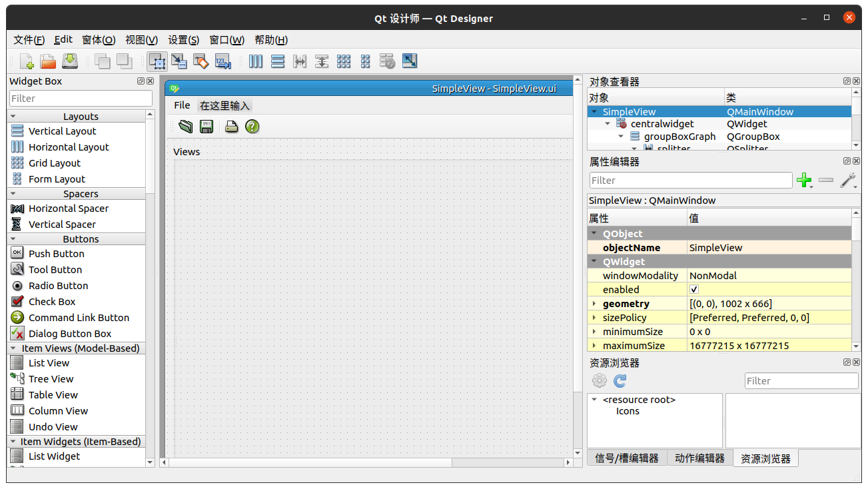Click the green help icon in SimpleView form
The width and height of the screenshot is (868, 489).
252,126
